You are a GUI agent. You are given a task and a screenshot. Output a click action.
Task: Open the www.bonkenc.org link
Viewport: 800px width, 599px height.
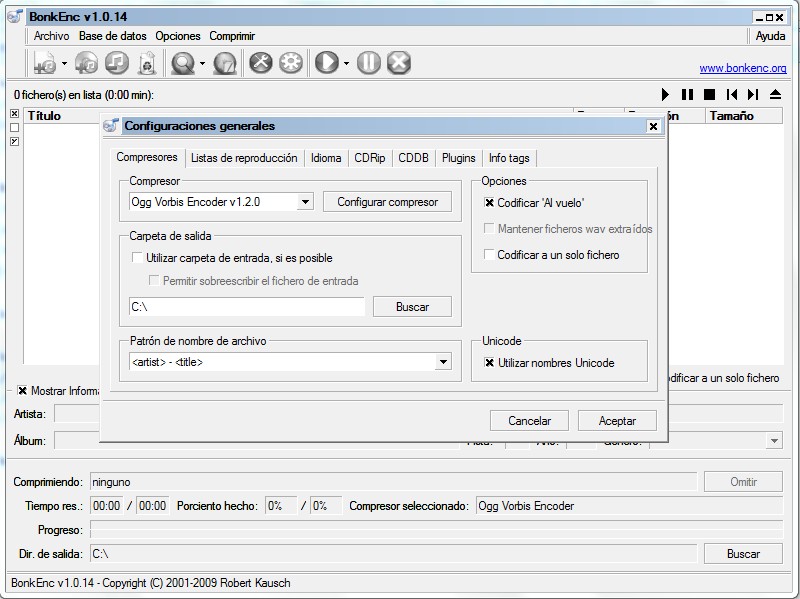click(742, 68)
